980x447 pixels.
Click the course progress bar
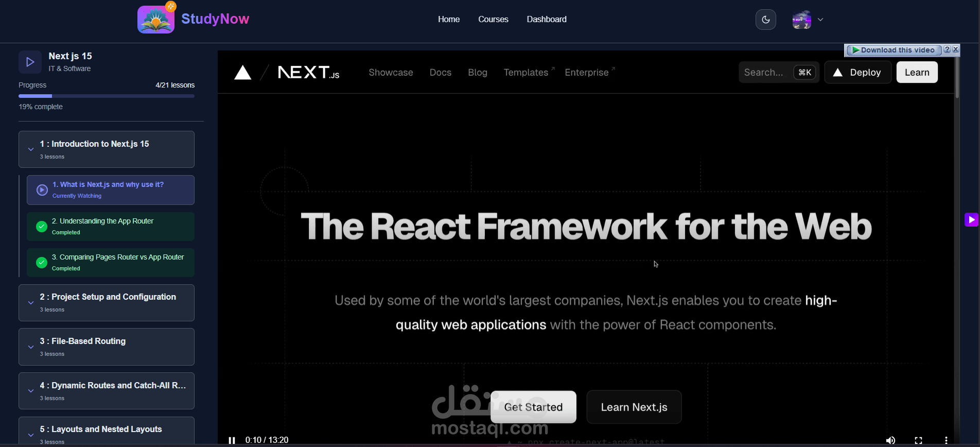(107, 96)
